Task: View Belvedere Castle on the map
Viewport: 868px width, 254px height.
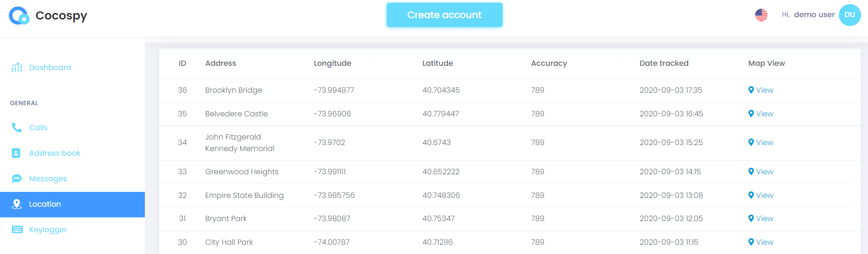Action: coord(764,114)
